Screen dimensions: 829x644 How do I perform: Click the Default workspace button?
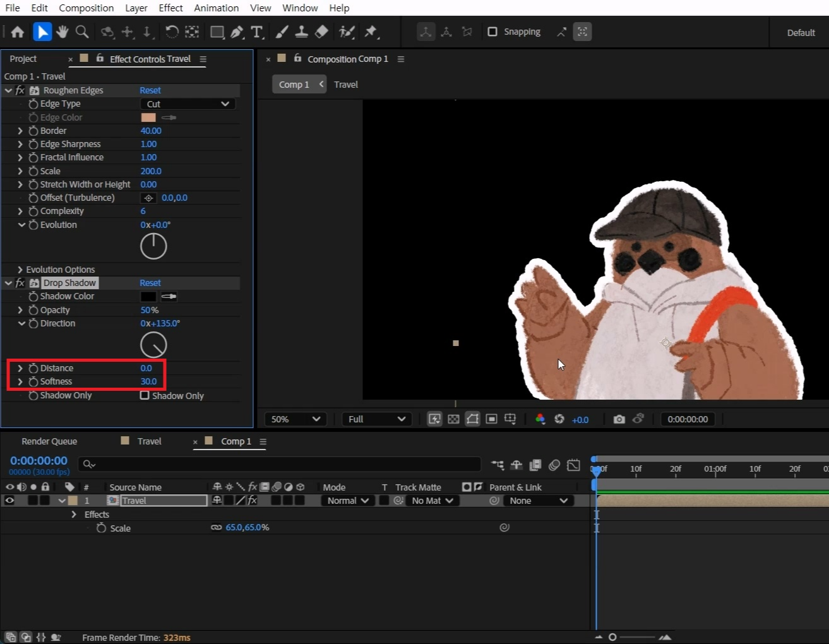[x=801, y=32]
